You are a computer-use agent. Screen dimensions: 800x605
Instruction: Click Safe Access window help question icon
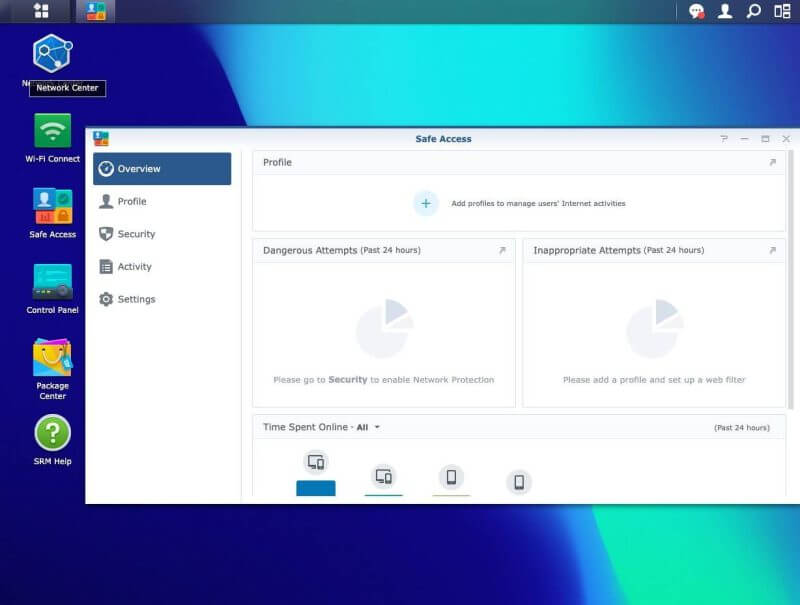point(723,139)
